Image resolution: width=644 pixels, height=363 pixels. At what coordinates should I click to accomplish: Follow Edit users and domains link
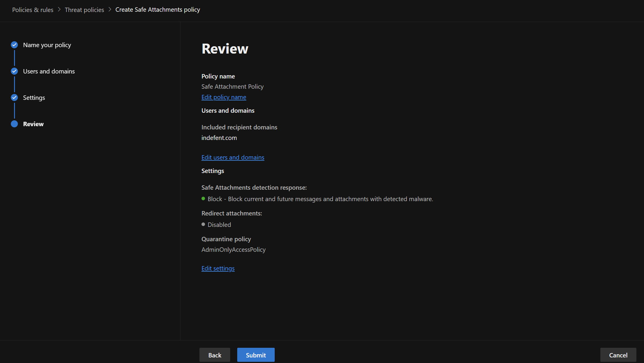(x=233, y=157)
